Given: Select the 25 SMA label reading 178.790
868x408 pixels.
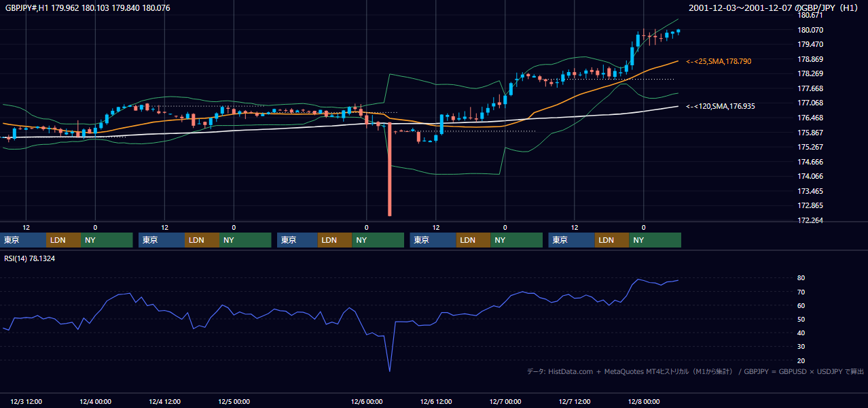Looking at the screenshot, I should coord(719,61).
